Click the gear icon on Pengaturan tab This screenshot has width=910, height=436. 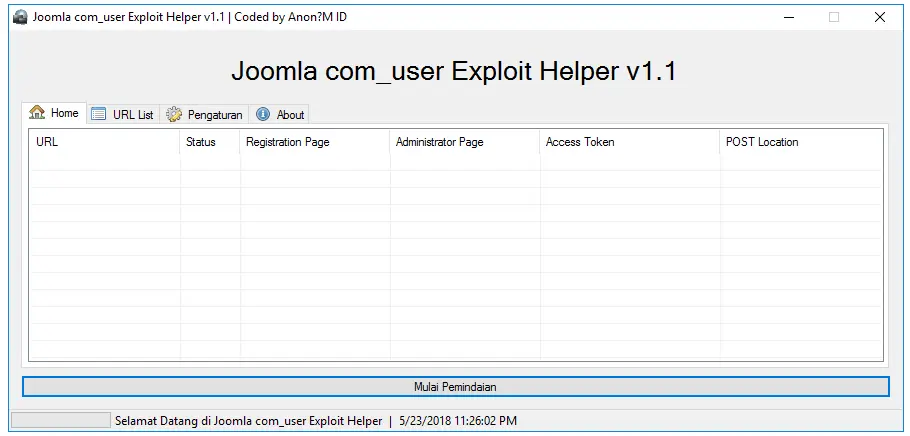[x=174, y=114]
